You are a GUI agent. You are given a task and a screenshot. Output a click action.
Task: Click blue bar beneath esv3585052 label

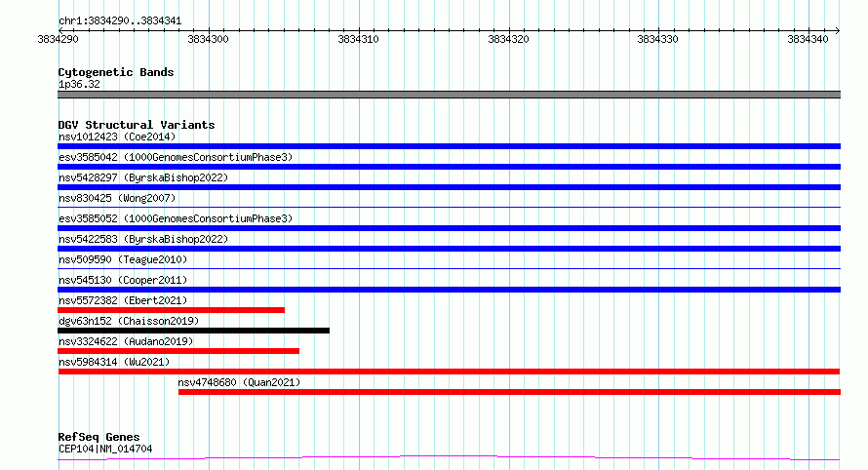[449, 228]
